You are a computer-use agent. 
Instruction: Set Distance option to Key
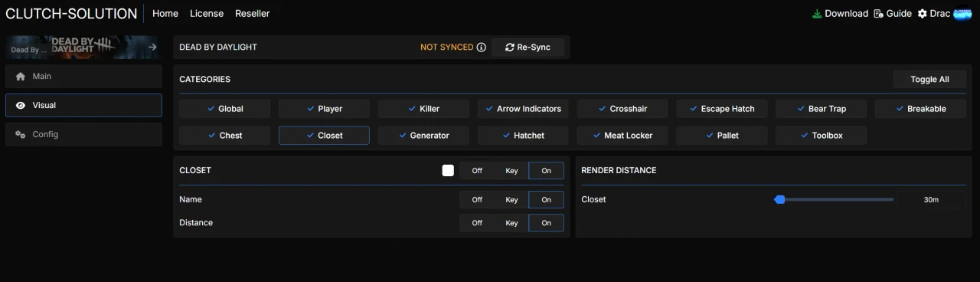click(511, 223)
